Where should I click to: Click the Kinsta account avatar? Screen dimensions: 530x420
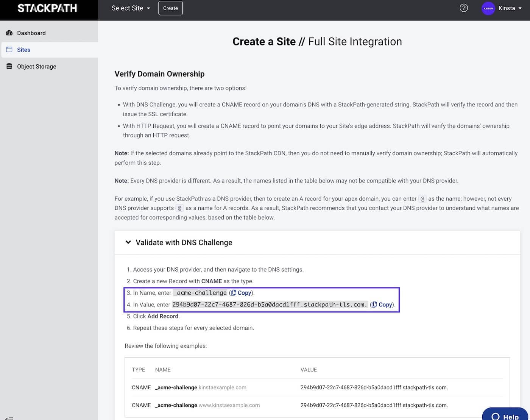(x=488, y=8)
